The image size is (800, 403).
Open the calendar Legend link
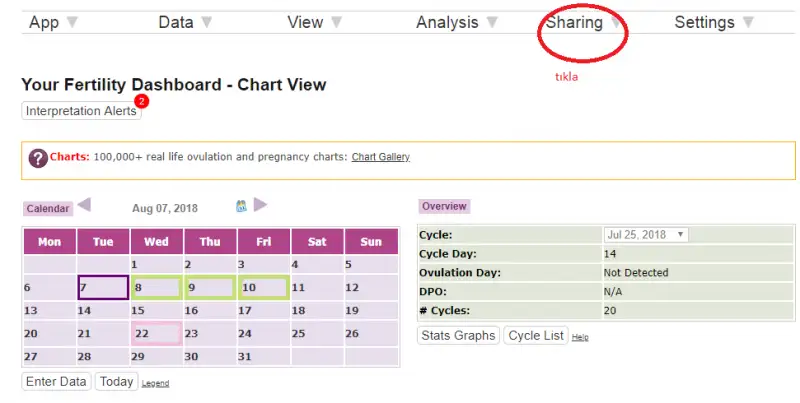tap(155, 384)
